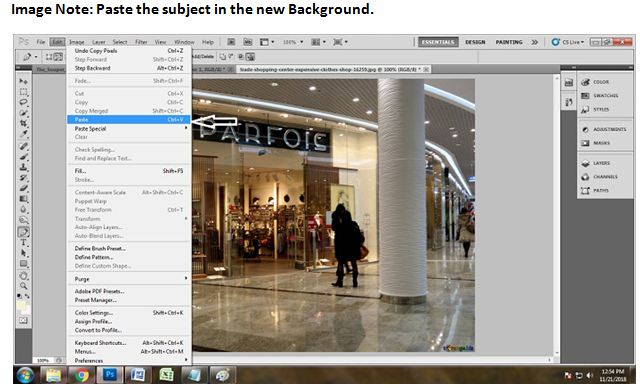Open the Arrange Documents dropdown
The width and height of the screenshot is (640, 388).
click(318, 42)
